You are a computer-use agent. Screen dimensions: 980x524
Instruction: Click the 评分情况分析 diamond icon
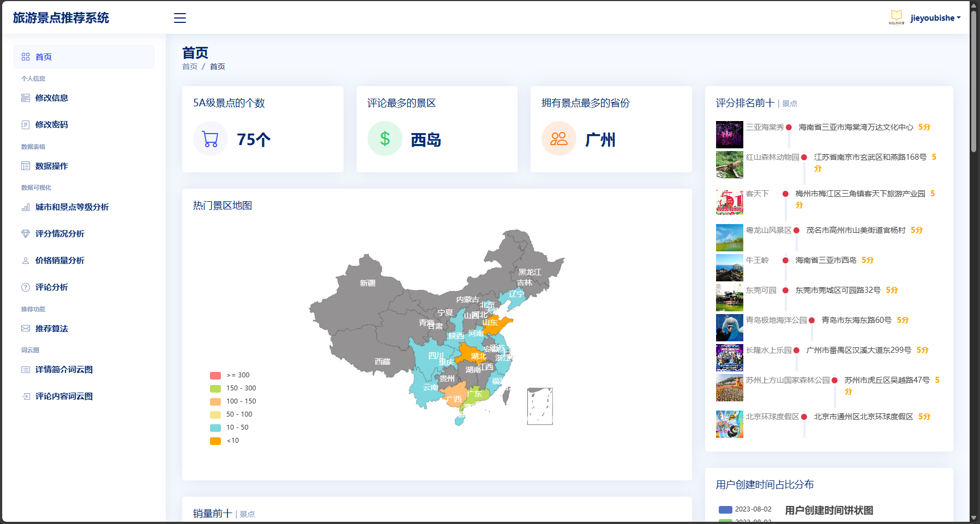[x=26, y=234]
